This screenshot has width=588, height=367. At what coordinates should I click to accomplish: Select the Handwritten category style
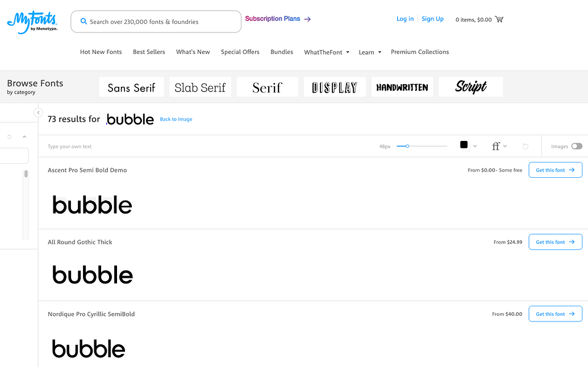click(x=402, y=86)
